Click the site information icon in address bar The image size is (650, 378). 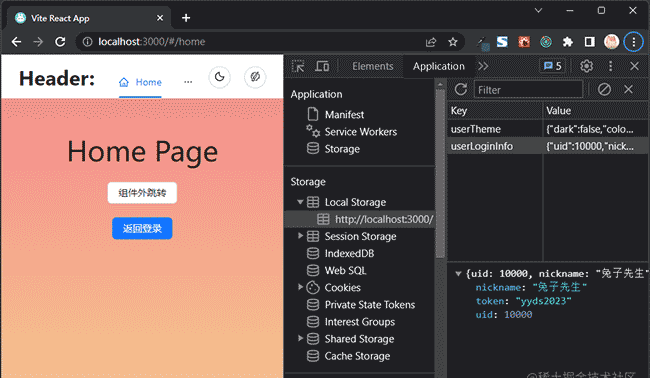(x=87, y=42)
